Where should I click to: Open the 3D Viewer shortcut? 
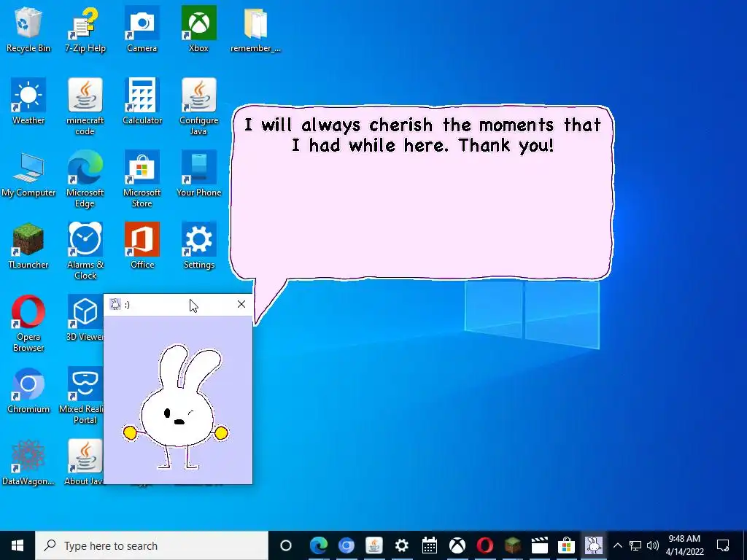click(85, 318)
